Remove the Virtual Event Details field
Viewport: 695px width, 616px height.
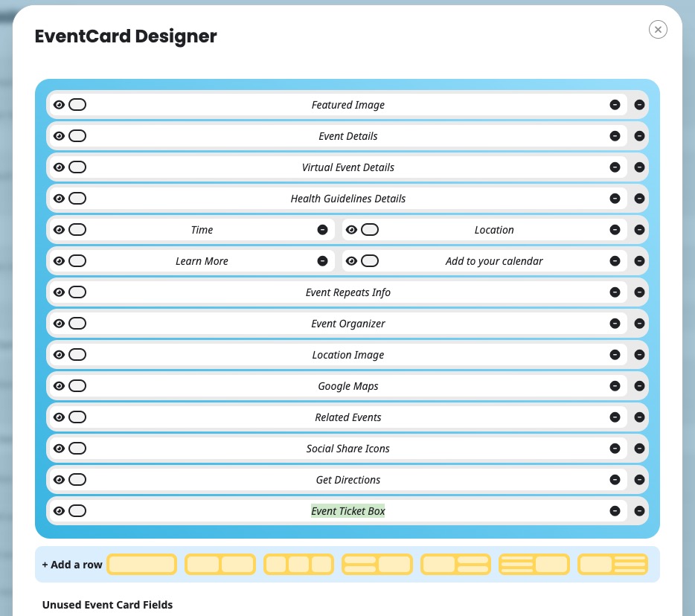[x=615, y=167]
